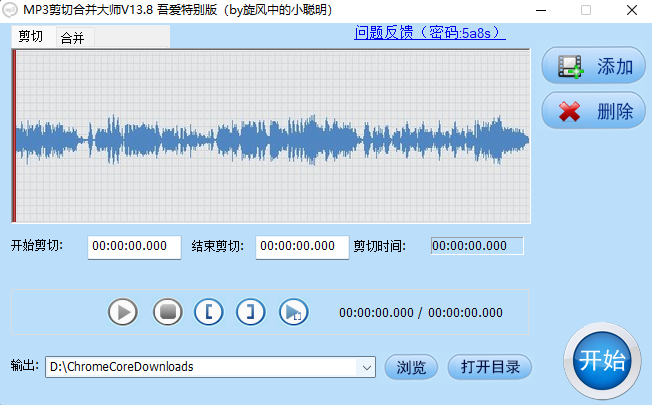Click the 删除 delete button

(593, 111)
